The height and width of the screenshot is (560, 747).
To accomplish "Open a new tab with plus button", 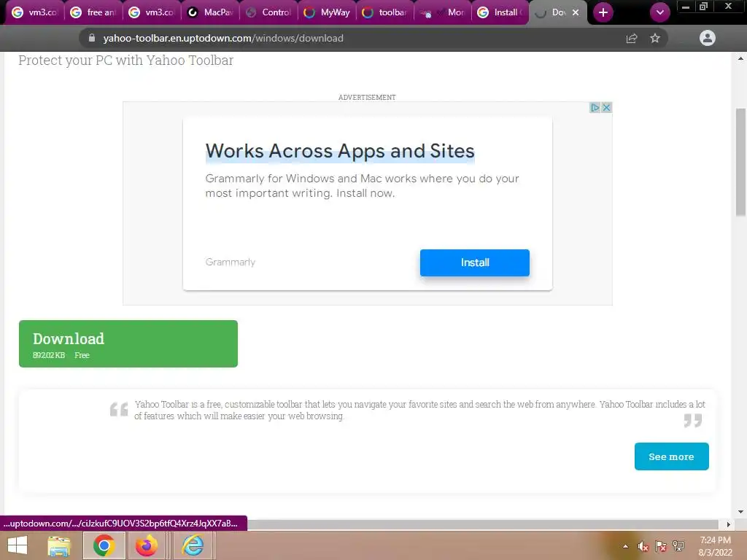I will (x=603, y=12).
